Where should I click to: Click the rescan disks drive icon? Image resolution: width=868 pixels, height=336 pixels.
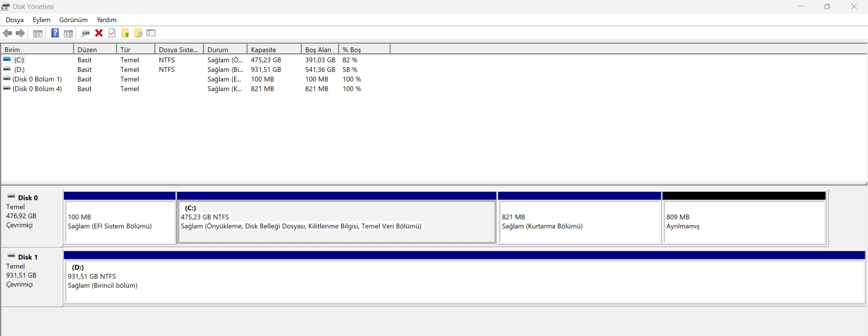click(x=85, y=33)
